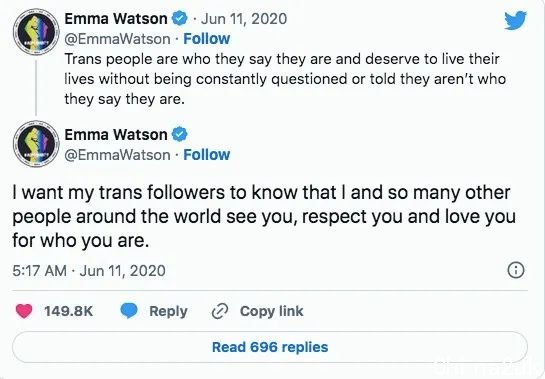Image resolution: width=545 pixels, height=379 pixels.
Task: Click the Twitter bird logo
Action: (515, 20)
